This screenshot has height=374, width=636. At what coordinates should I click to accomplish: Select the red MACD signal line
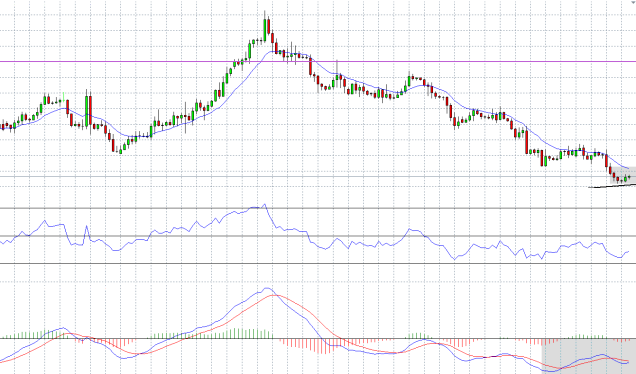coord(316,318)
